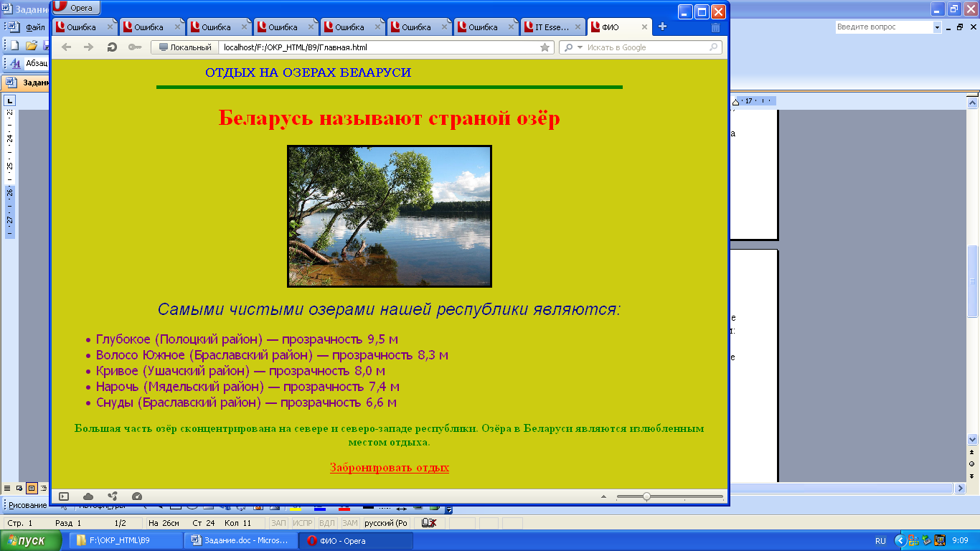Click Самыми чистыми озерами italic subtitle
Screen dimensions: 980x551
389,309
